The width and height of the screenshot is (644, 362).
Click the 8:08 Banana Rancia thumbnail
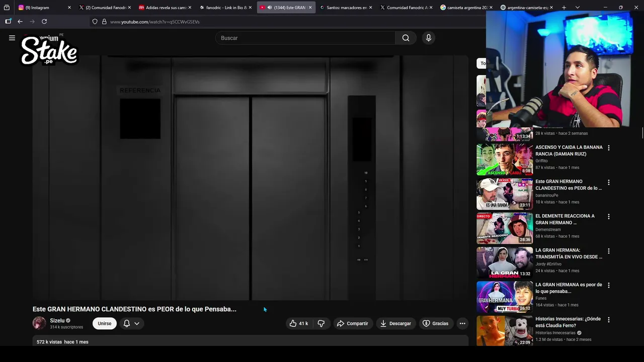pos(505,159)
